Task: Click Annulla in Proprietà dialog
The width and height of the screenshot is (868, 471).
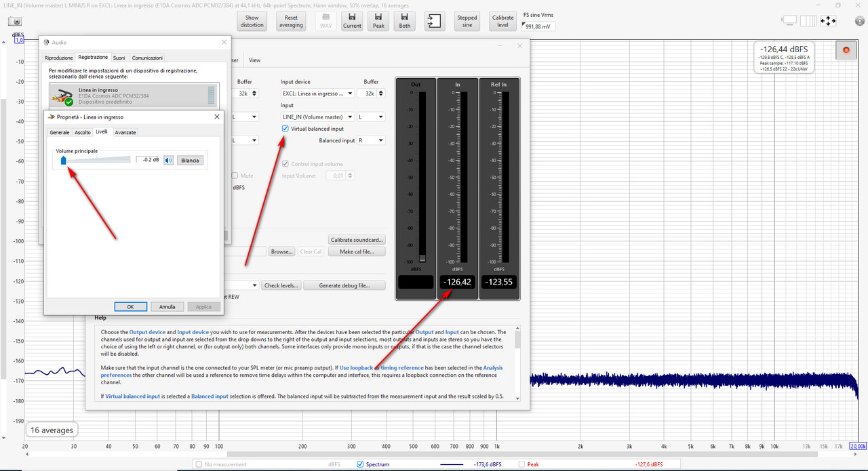Action: pyautogui.click(x=167, y=306)
